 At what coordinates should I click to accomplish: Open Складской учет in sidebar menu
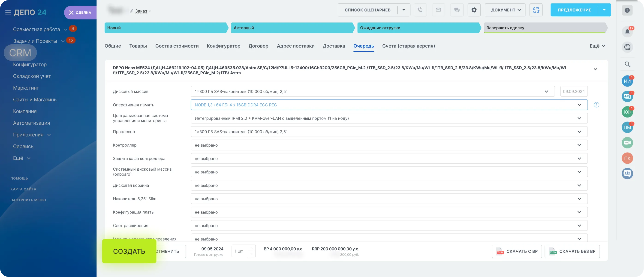click(32, 76)
